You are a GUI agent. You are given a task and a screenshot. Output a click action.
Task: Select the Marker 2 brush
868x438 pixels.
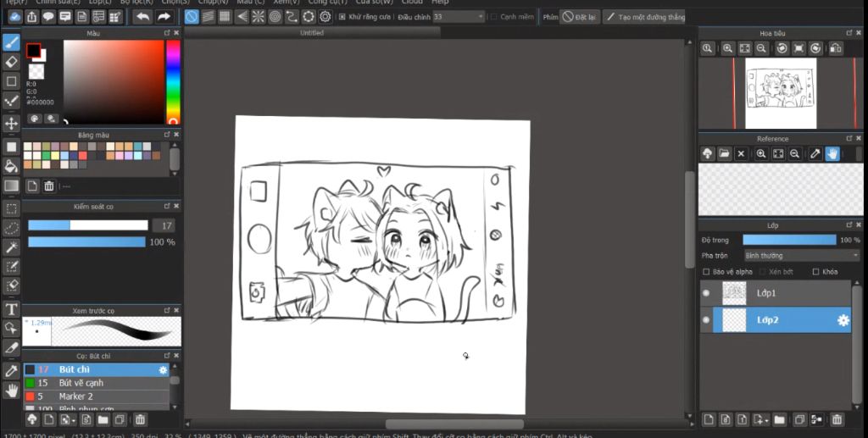97,396
